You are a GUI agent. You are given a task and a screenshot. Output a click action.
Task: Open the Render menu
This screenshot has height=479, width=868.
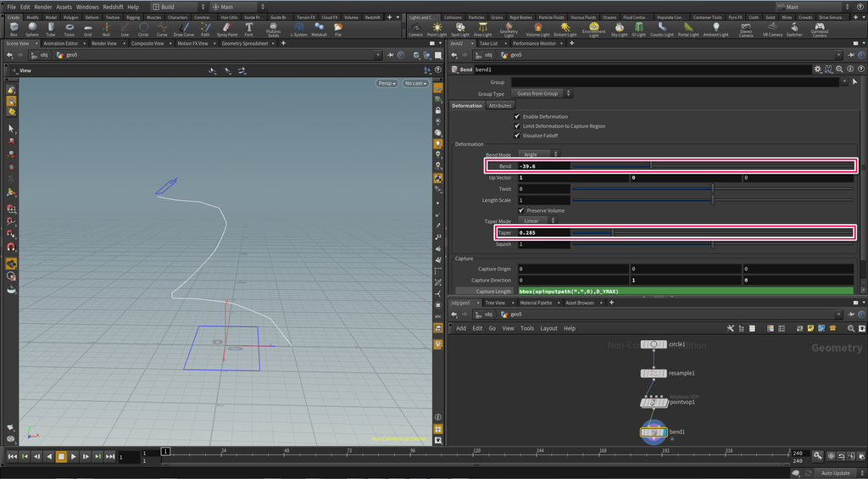tap(42, 7)
